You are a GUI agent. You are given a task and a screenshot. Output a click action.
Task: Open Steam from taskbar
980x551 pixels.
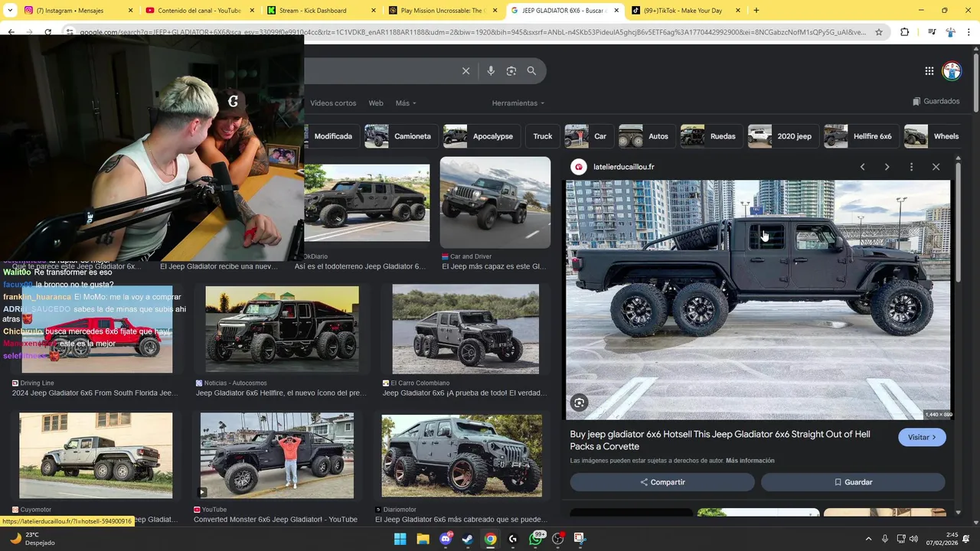(468, 539)
